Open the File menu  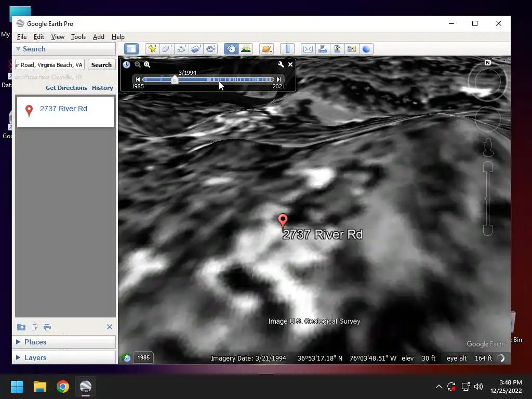click(x=22, y=37)
